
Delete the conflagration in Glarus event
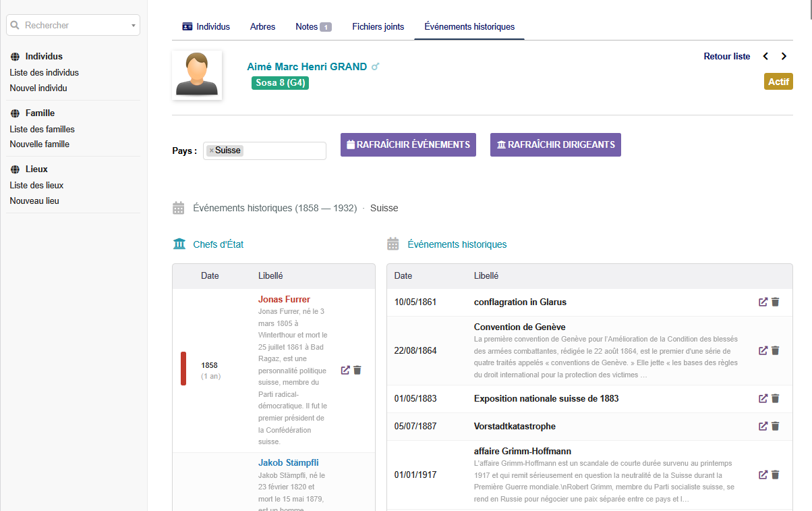click(776, 302)
